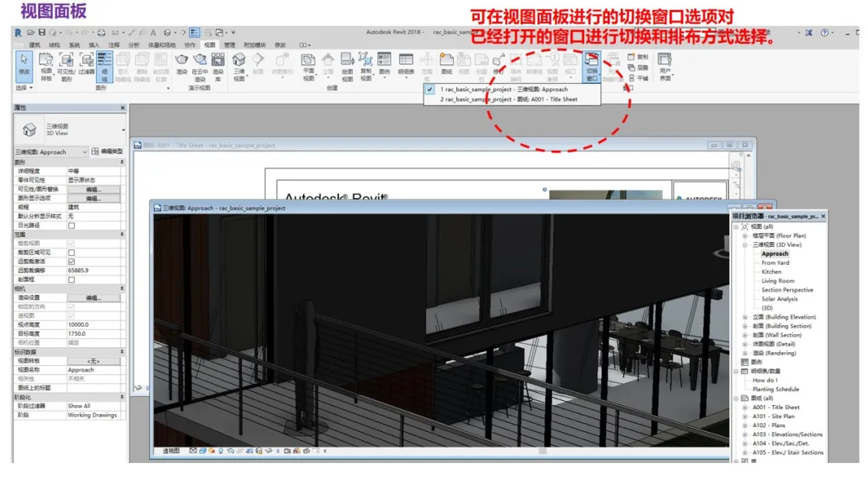This screenshot has height=481, width=868.
Task: Toggle the 日光路径 checkbox
Action: click(71, 226)
